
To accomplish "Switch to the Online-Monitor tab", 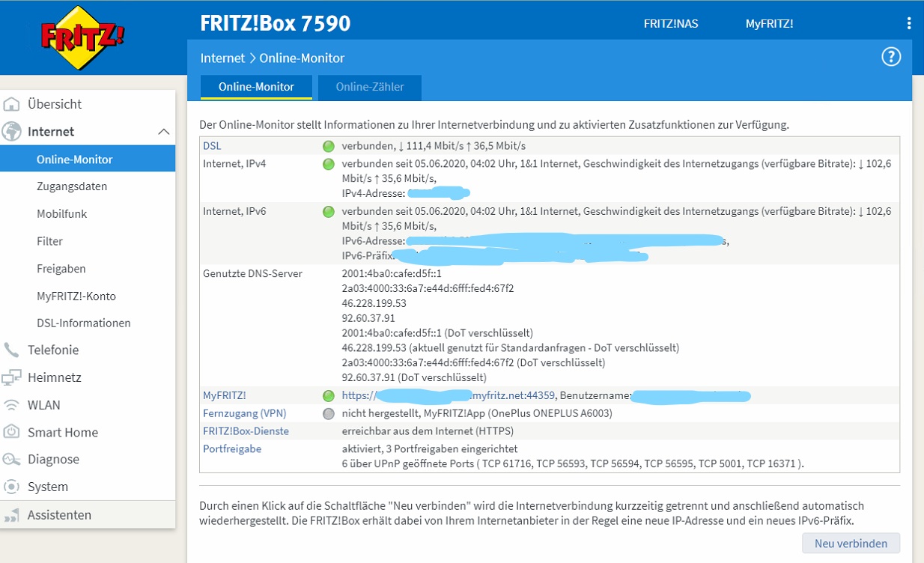I will [x=256, y=87].
